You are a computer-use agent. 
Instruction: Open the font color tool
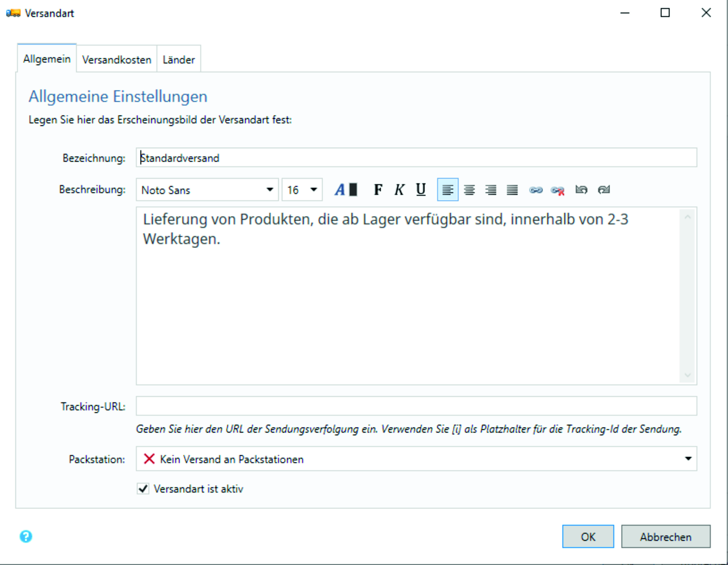point(346,190)
